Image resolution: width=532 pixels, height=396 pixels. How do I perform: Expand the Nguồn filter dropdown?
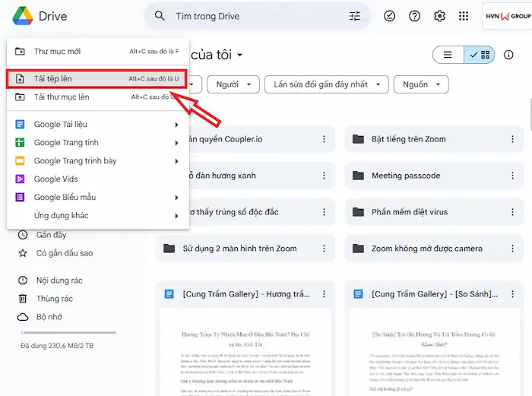click(421, 84)
